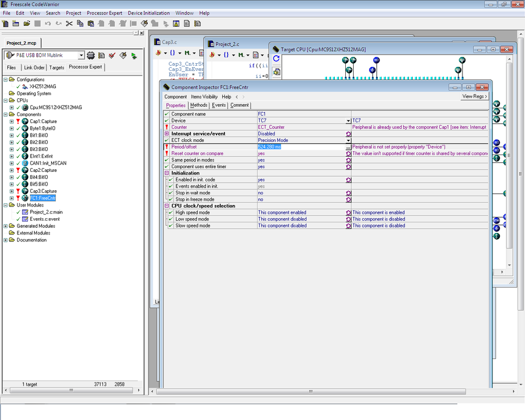
Task: Click the revert icon for Interrupt service/event
Action: (348, 134)
